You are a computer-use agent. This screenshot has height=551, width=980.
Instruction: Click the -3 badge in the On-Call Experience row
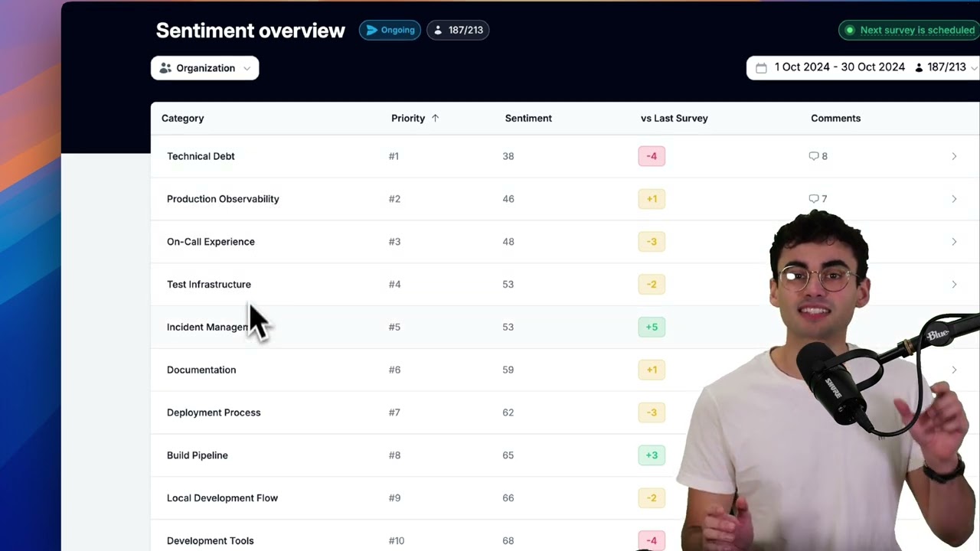point(652,242)
